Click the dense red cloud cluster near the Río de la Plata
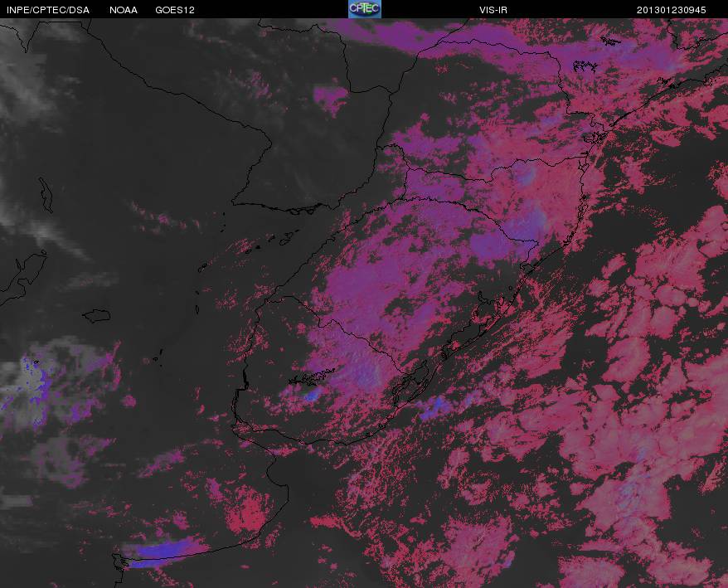Screen dimensions: 728x588 coord(249,511)
